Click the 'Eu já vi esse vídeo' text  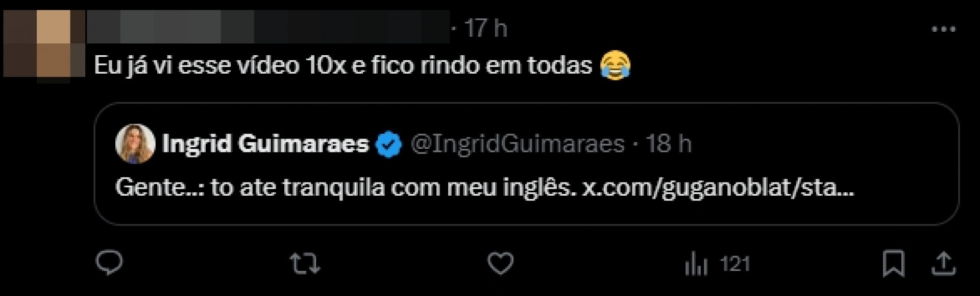click(x=342, y=66)
